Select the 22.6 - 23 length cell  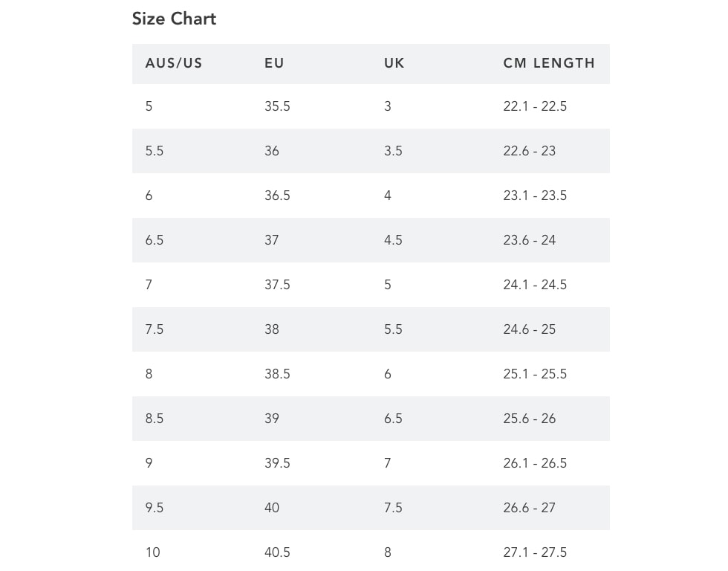point(529,151)
